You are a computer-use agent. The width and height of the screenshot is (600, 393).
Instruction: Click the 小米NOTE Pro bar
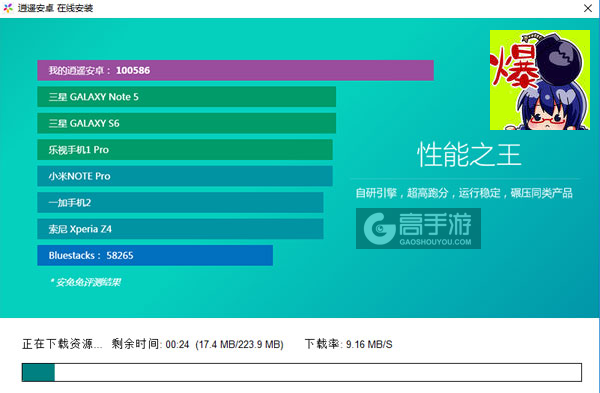tap(185, 176)
